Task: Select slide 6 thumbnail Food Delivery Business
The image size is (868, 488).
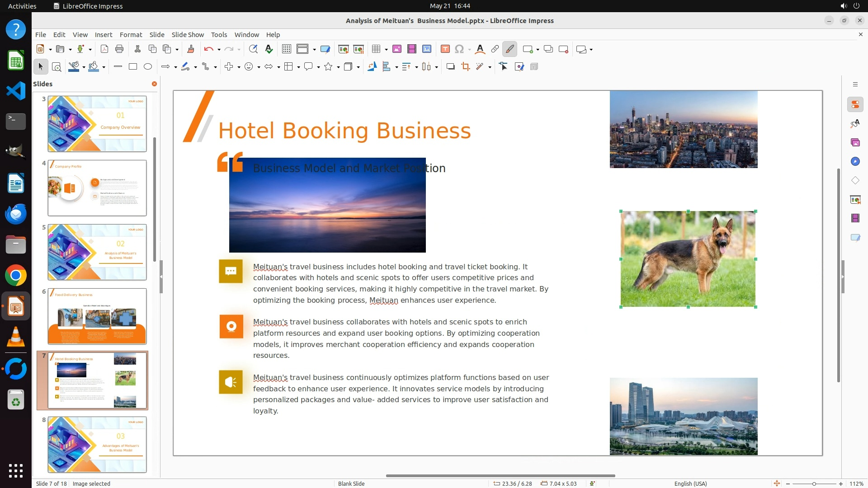Action: pos(97,316)
